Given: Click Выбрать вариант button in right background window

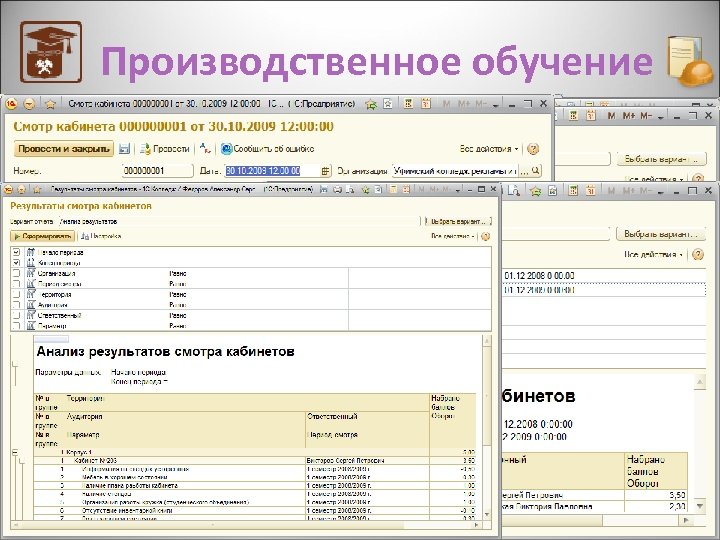Looking at the screenshot, I should pos(661,234).
